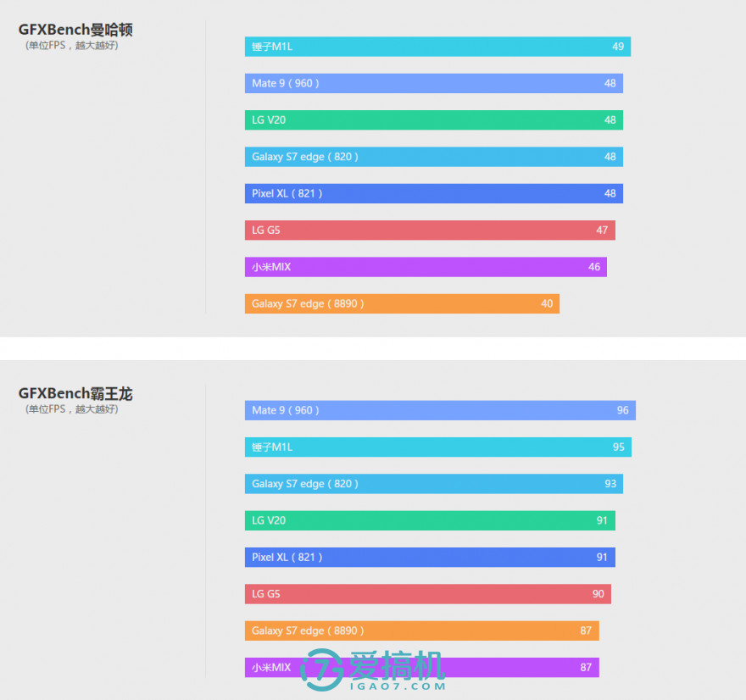
Task: Click the Pixel XL (821) bar scoring 48
Action: pos(433,193)
